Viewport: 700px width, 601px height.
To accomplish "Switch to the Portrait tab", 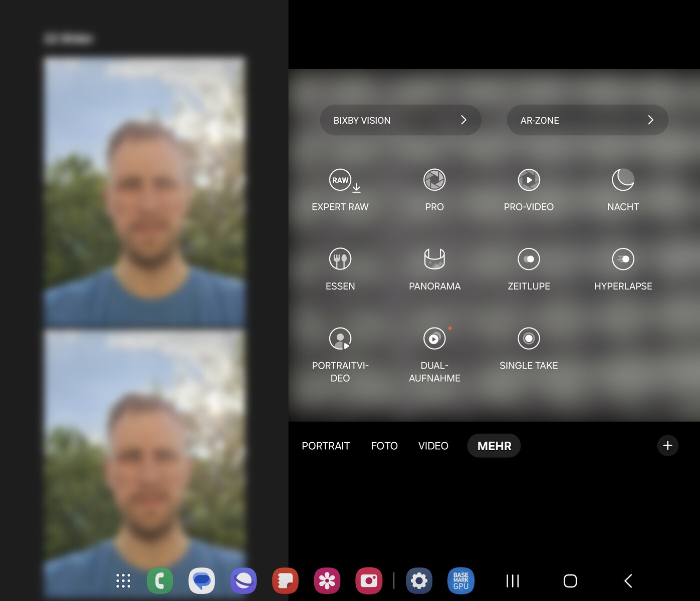I will 326,446.
